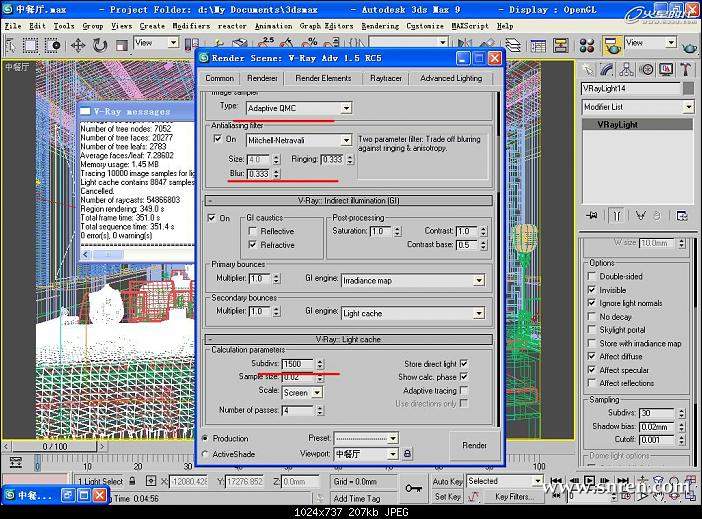702x519 pixels.
Task: Toggle the Auto Key button
Action: 447,481
